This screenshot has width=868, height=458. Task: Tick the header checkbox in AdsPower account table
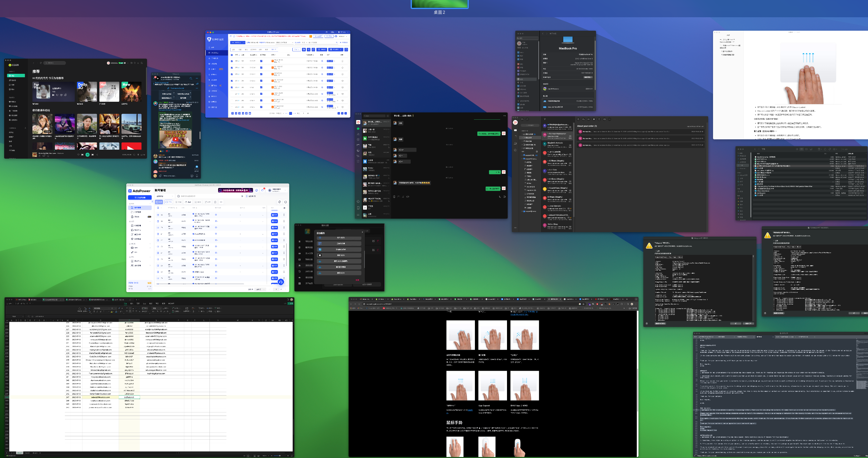(158, 208)
